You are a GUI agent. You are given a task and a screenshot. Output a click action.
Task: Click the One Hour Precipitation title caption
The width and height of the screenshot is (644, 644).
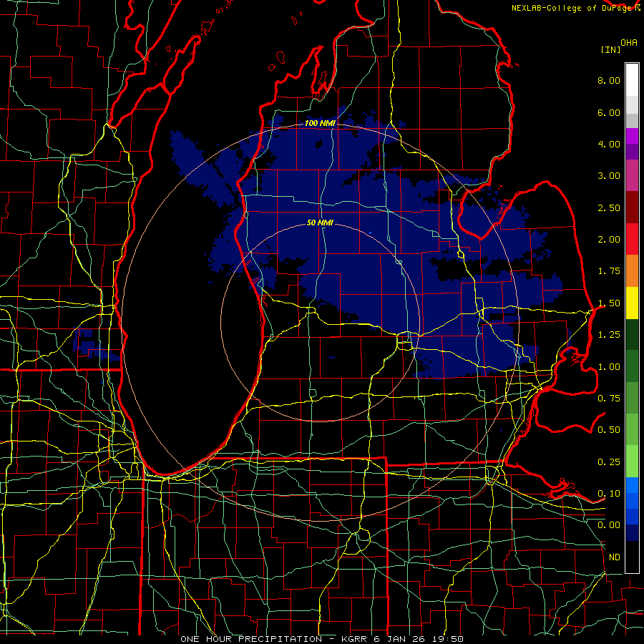(x=322, y=639)
